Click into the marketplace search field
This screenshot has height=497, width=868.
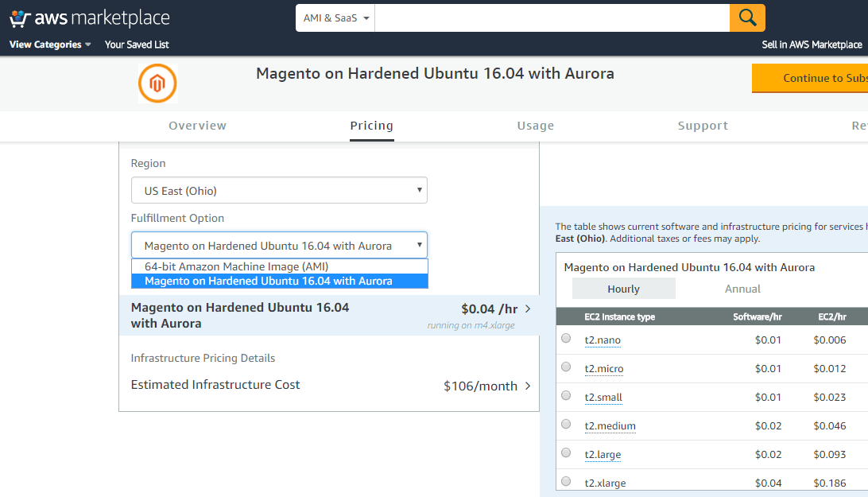point(552,17)
